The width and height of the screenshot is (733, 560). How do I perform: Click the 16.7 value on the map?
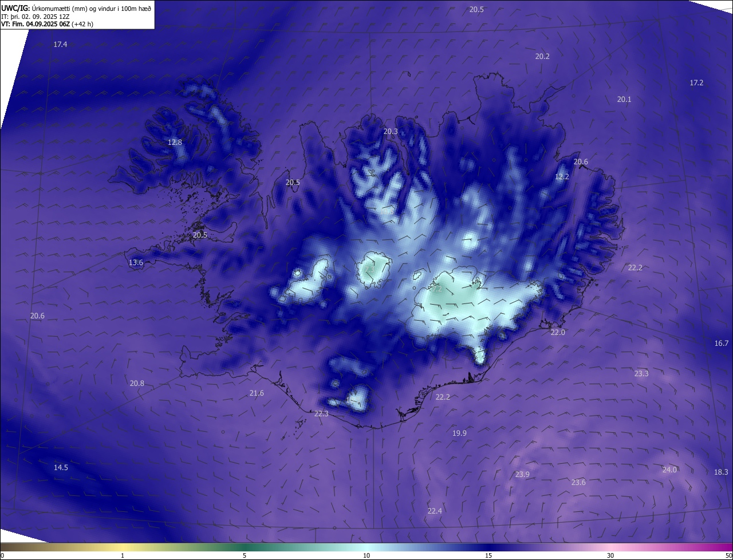[x=722, y=343]
